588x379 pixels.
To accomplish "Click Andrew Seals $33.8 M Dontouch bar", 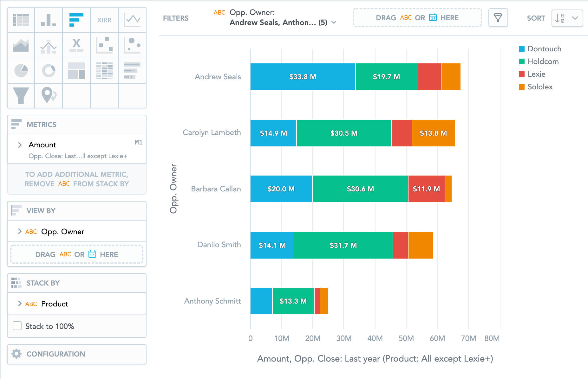I will [x=303, y=77].
